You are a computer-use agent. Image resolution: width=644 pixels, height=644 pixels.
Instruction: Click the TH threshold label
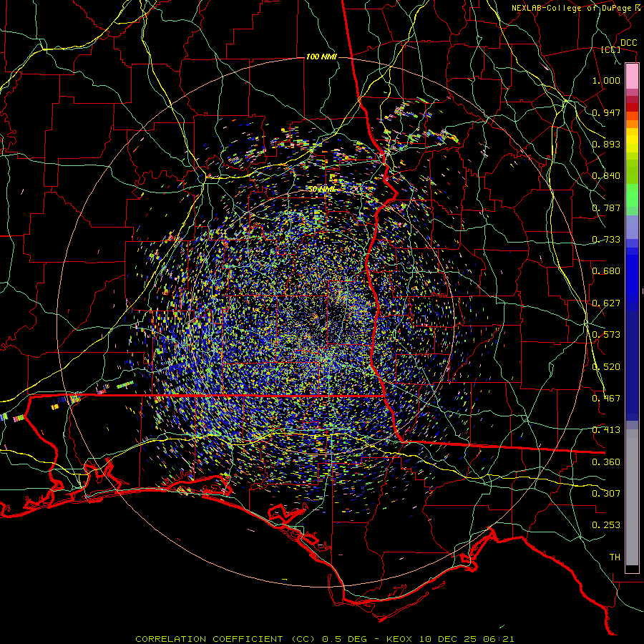click(615, 557)
